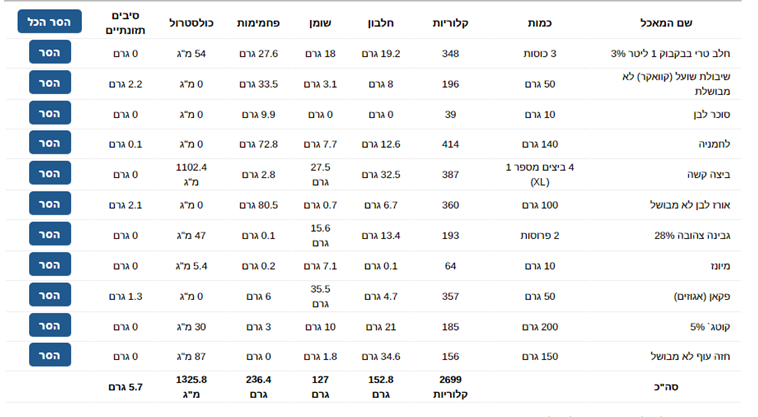Click the הסר הכל button
The height and width of the screenshot is (417, 758).
[49, 22]
